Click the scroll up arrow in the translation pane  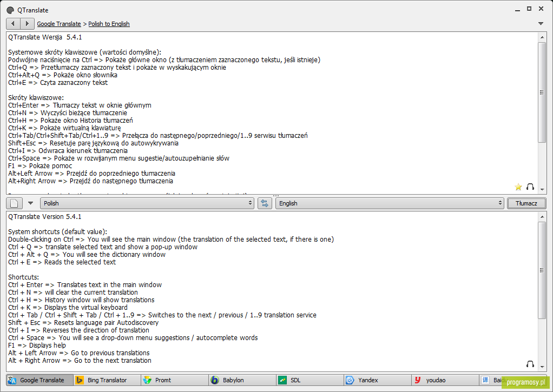[542, 217]
